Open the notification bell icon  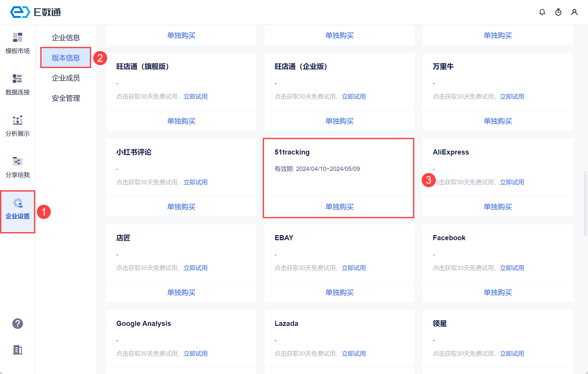(542, 12)
